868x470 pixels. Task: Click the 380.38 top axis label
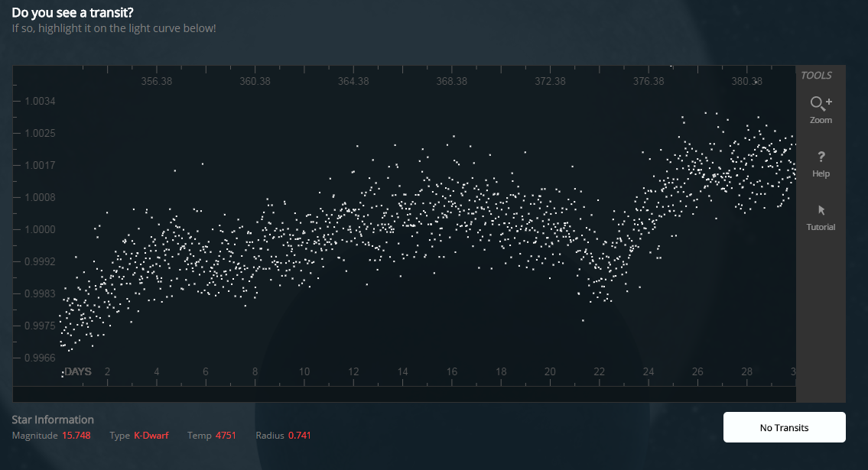(746, 82)
